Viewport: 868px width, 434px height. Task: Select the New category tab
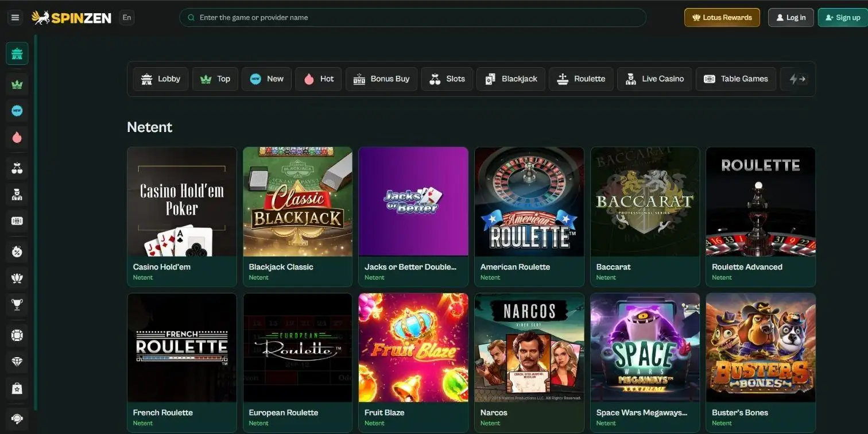(x=266, y=79)
